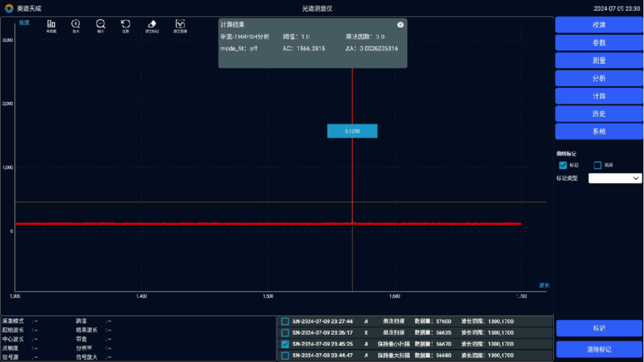Viewport: 644px width, 362px height.
Task: Open the 校准 calibration menu
Action: (x=599, y=24)
